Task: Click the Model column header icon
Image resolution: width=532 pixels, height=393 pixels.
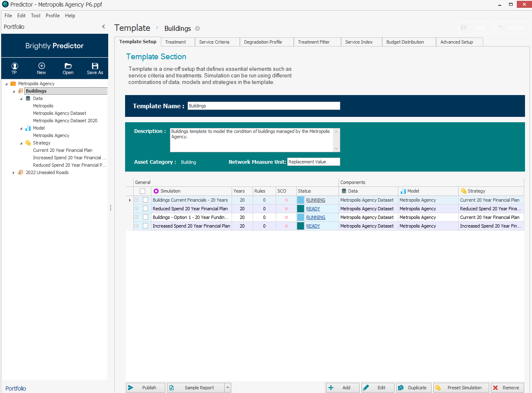Action: tap(403, 191)
